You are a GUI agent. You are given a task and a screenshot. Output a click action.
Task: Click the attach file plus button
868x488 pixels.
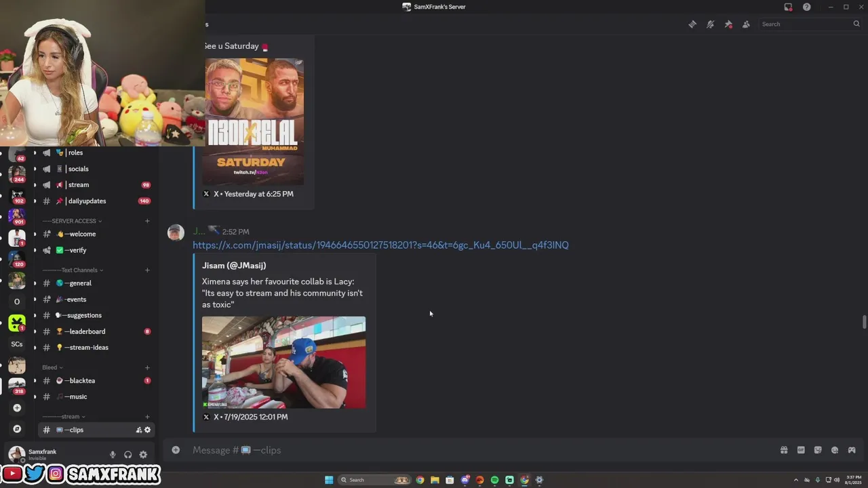[x=176, y=450]
